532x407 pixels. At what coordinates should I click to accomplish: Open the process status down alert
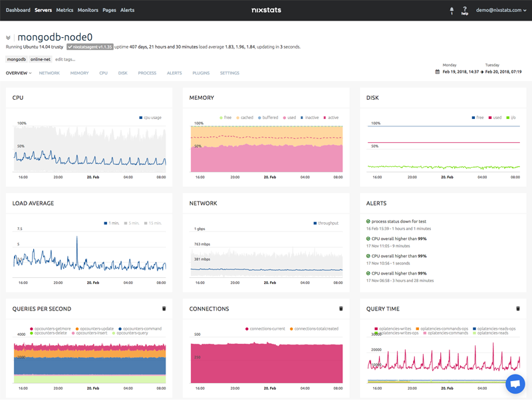coord(398,221)
